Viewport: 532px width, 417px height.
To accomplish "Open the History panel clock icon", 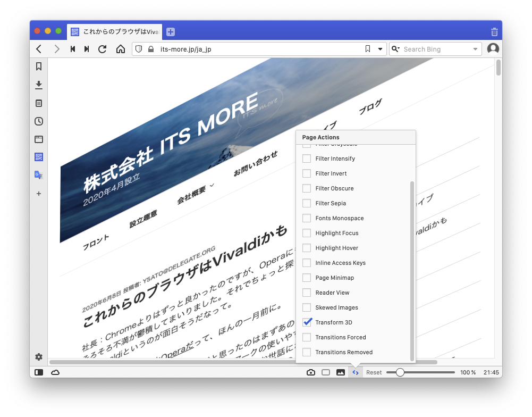I will pyautogui.click(x=39, y=121).
